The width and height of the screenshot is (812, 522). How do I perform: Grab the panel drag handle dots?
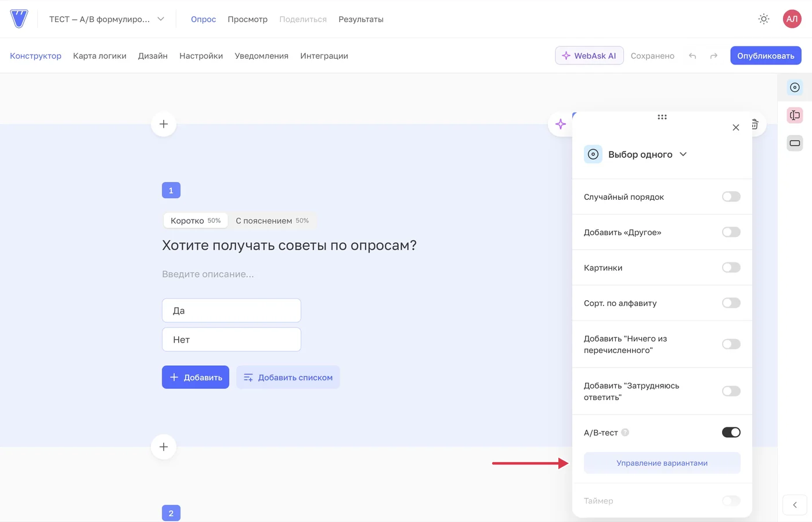[662, 117]
